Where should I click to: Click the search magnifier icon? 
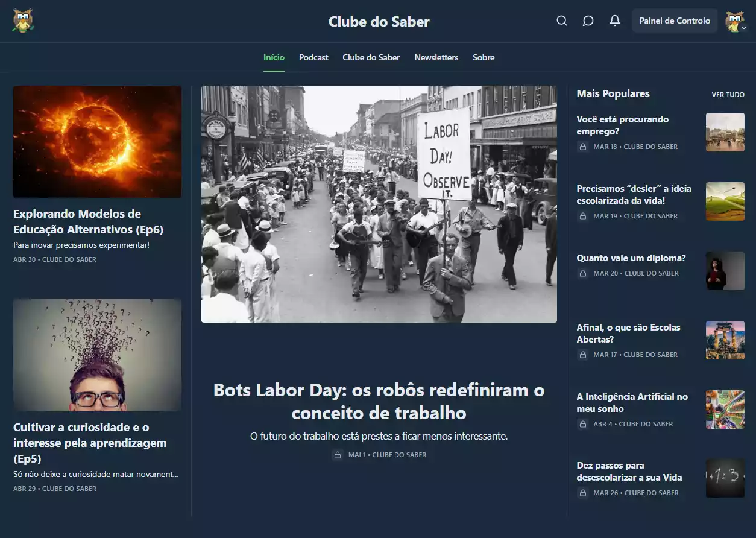point(562,21)
